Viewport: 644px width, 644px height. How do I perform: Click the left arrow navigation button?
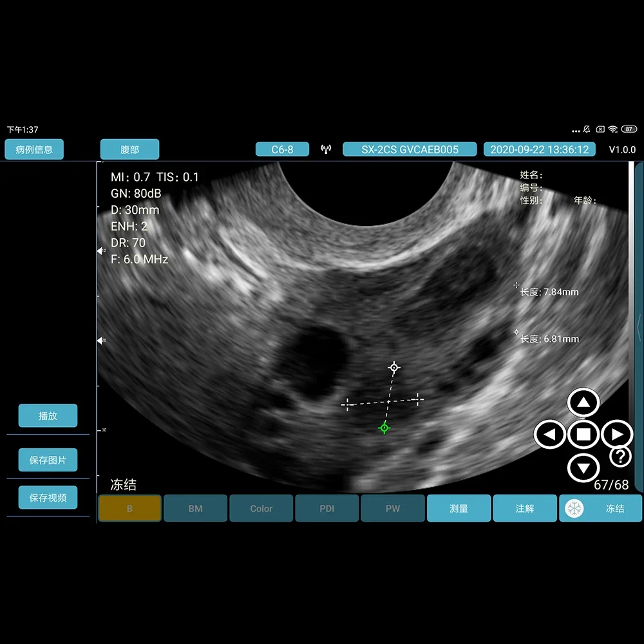point(549,434)
